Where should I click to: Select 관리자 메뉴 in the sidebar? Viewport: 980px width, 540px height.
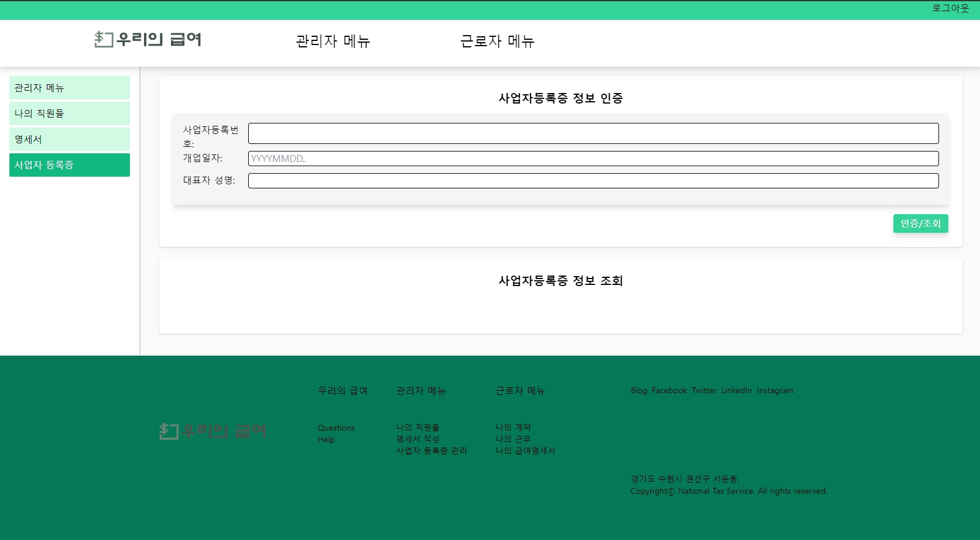pyautogui.click(x=70, y=88)
